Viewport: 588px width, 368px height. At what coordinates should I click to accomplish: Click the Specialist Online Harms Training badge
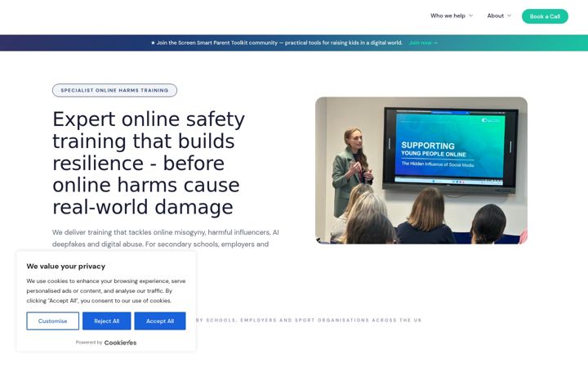(114, 90)
